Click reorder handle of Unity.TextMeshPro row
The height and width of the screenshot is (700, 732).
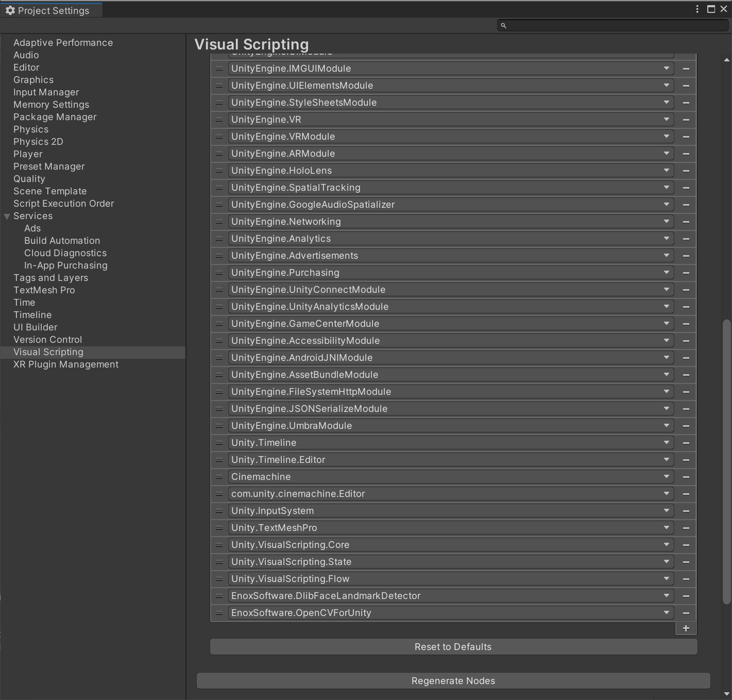[219, 528]
